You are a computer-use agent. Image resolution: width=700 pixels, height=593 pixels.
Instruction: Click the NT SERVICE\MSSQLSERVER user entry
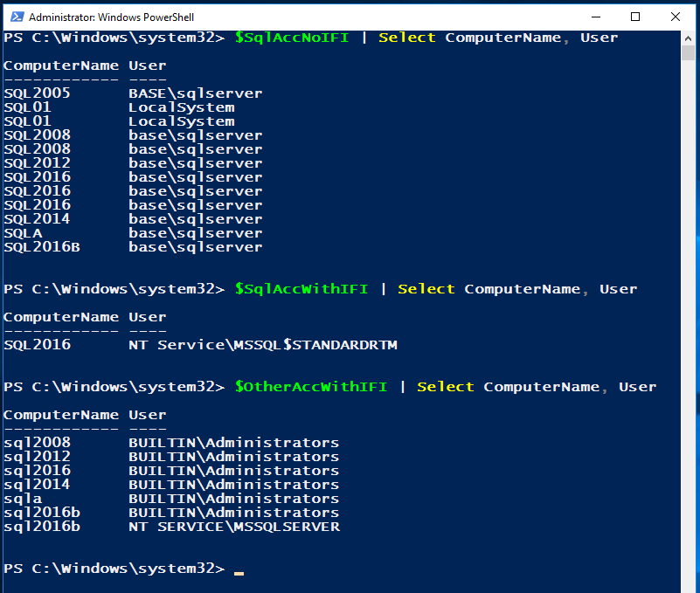pos(234,527)
